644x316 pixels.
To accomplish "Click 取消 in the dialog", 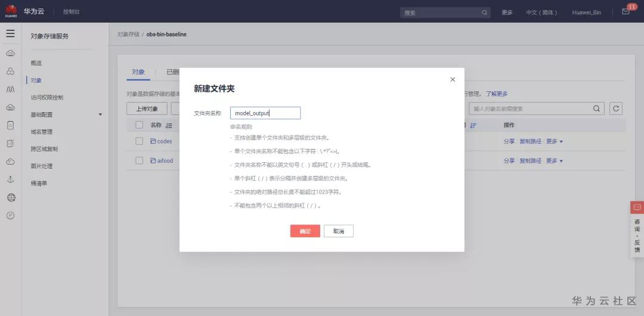I will tap(339, 231).
